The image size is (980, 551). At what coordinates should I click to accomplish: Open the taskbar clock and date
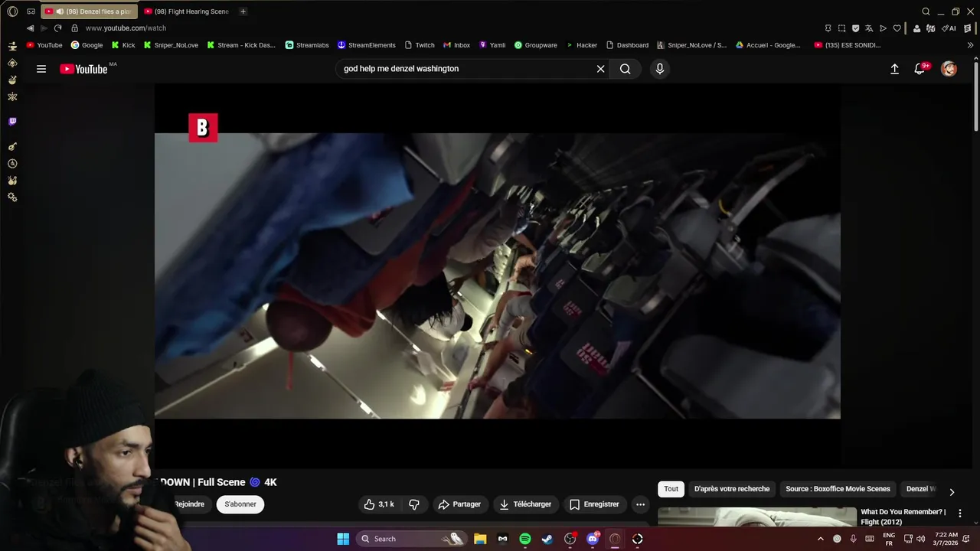point(946,539)
